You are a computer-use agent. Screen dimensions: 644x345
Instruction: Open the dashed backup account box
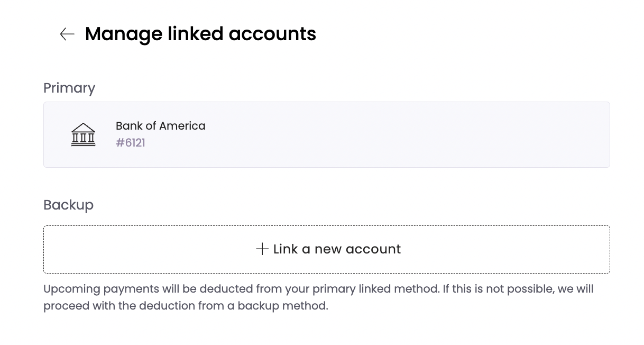coord(327,250)
